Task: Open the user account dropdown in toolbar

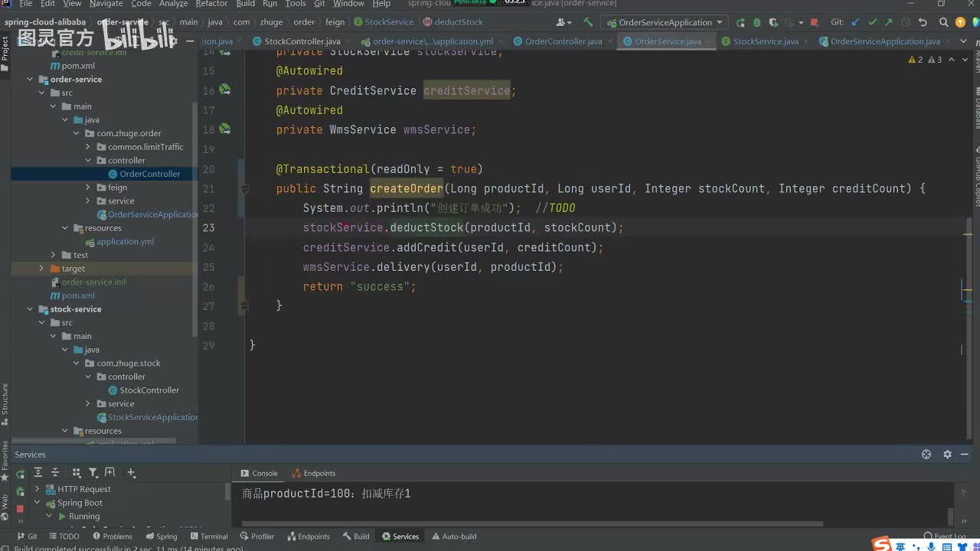Action: (x=564, y=22)
